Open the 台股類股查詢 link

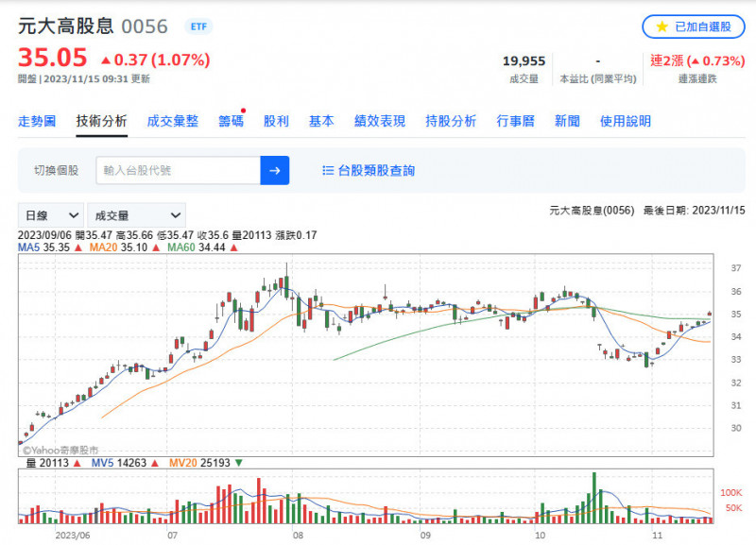point(376,170)
